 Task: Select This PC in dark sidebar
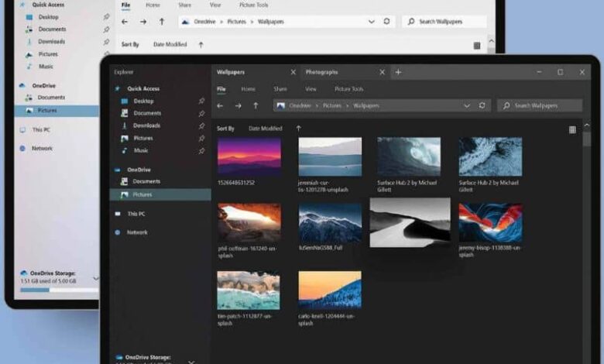click(136, 214)
